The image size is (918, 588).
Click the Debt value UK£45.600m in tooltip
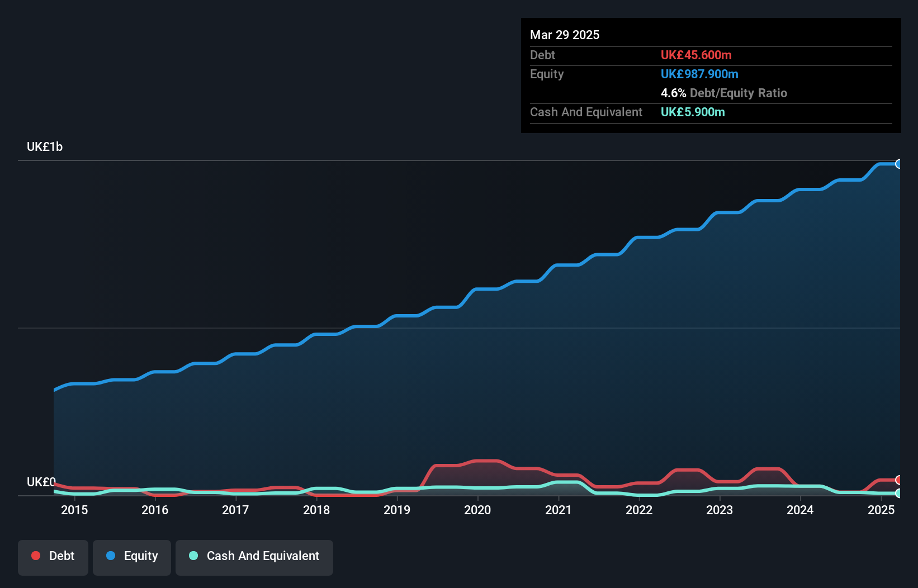tap(696, 55)
